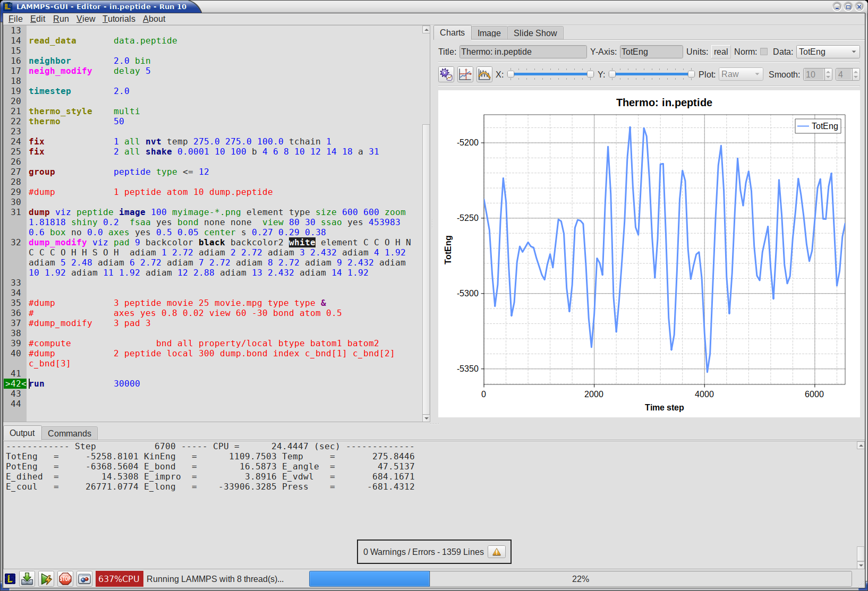Viewport: 868px width, 591px height.
Task: Click the smoothing curve chart icon
Action: click(484, 74)
